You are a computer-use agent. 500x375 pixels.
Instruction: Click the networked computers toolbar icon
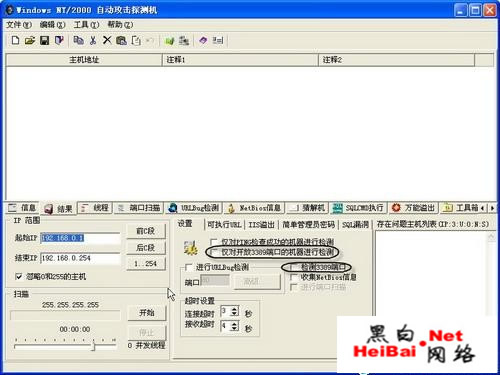(x=184, y=41)
